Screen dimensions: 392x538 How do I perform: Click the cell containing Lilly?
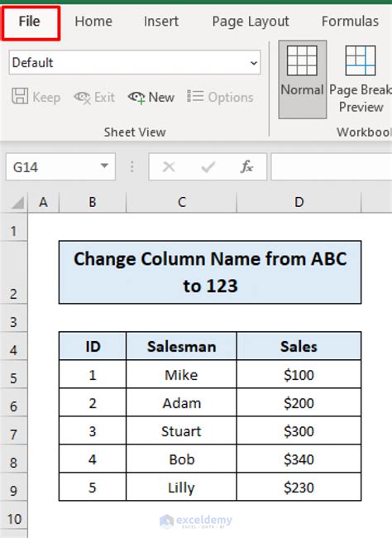point(181,487)
